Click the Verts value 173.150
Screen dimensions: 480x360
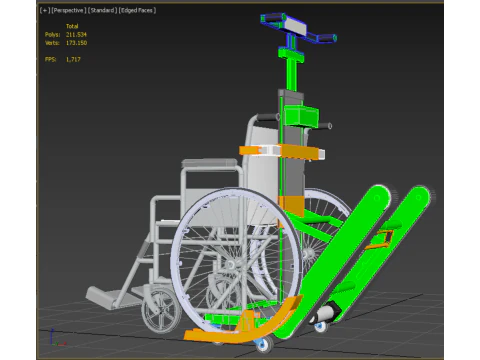pos(76,43)
